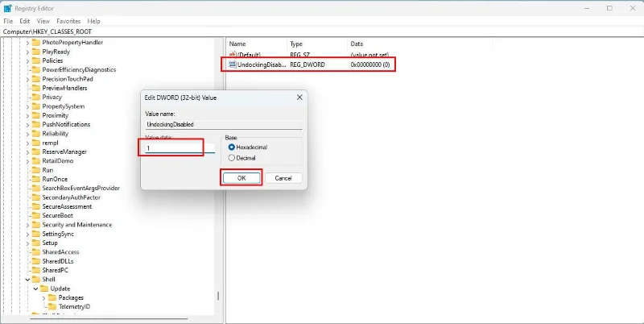Expand the PlayReady key
Screen dimensions: 644x324
pos(28,52)
